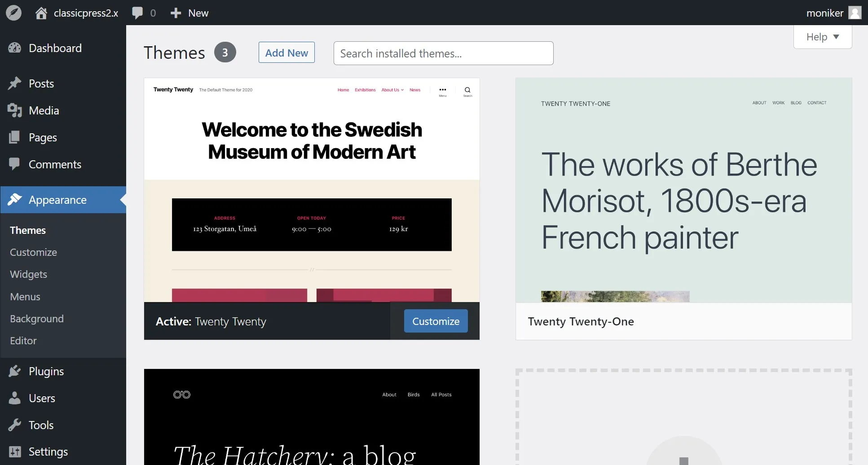Open the New content menu
Screen dimensions: 868x465
click(189, 13)
